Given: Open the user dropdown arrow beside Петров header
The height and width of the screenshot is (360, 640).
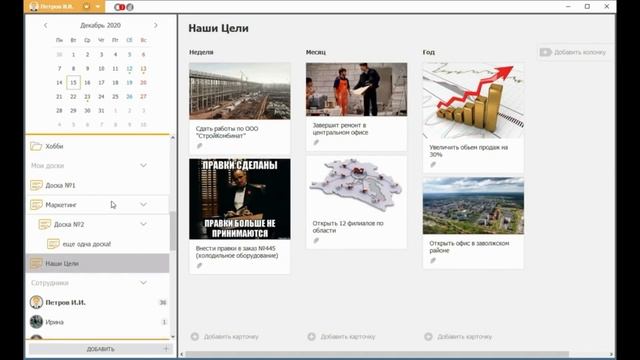Looking at the screenshot, I should [98, 7].
